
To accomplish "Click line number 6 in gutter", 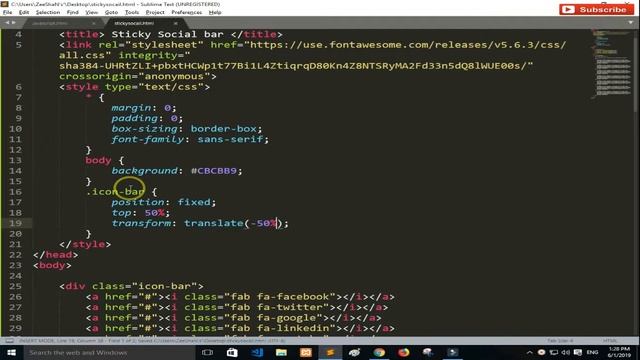I will [19, 87].
